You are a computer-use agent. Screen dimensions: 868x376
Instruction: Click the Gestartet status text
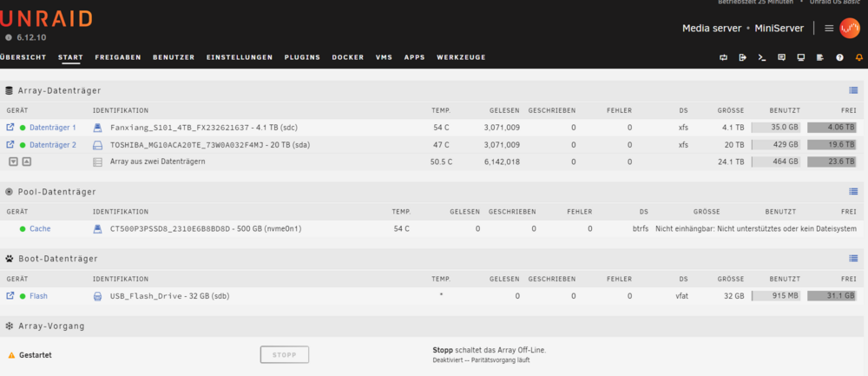pyautogui.click(x=36, y=355)
